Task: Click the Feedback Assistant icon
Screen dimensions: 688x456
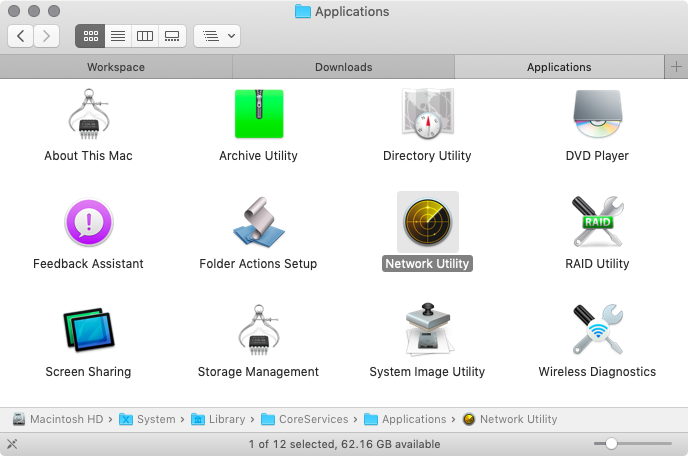Action: tap(88, 222)
